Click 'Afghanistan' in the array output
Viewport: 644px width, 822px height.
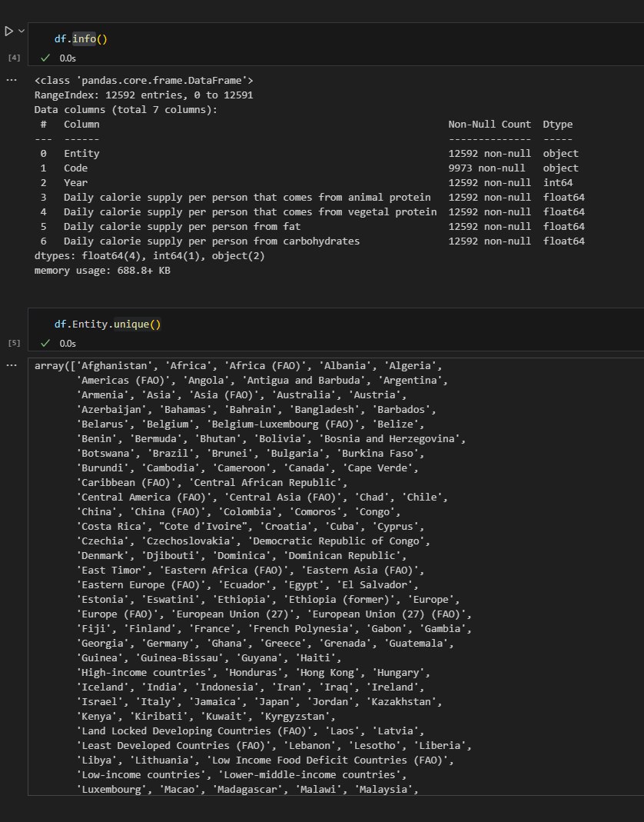coord(111,366)
